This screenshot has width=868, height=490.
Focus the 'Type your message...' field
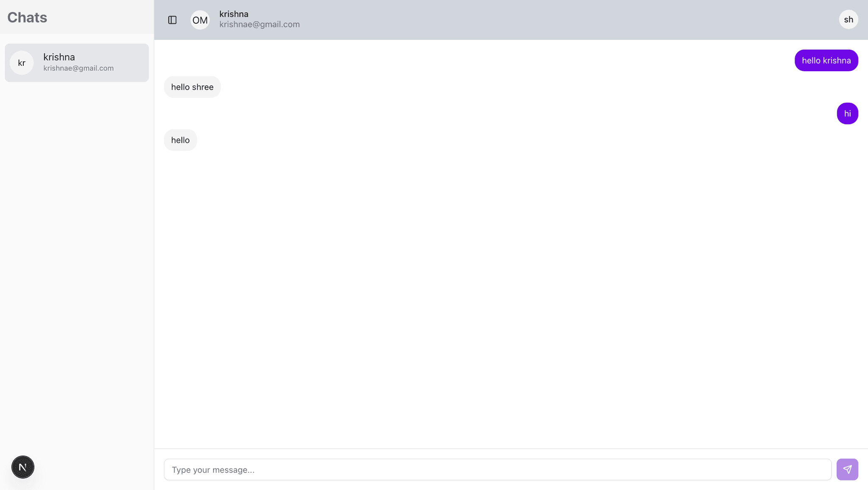point(497,470)
